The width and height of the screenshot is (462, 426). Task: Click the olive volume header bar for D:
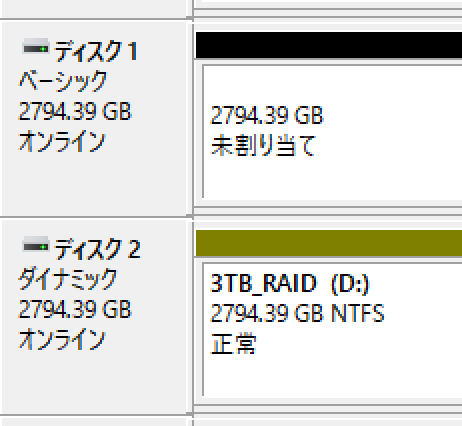(329, 243)
